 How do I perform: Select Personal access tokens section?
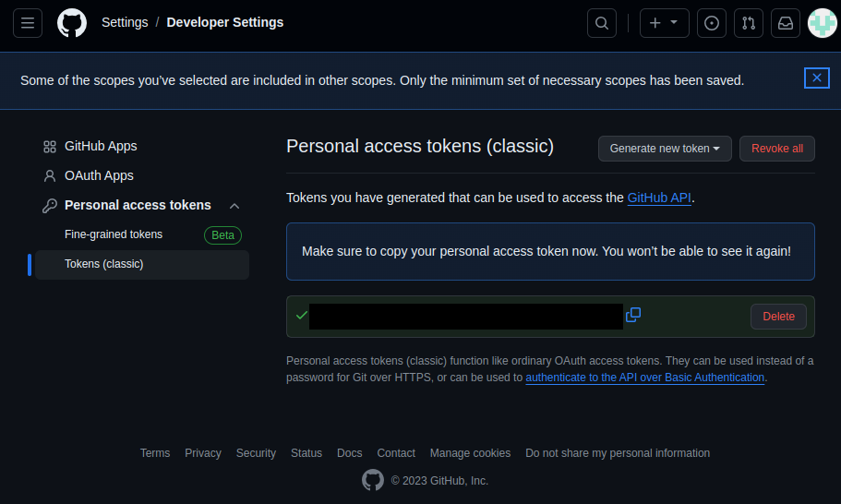pyautogui.click(x=138, y=205)
